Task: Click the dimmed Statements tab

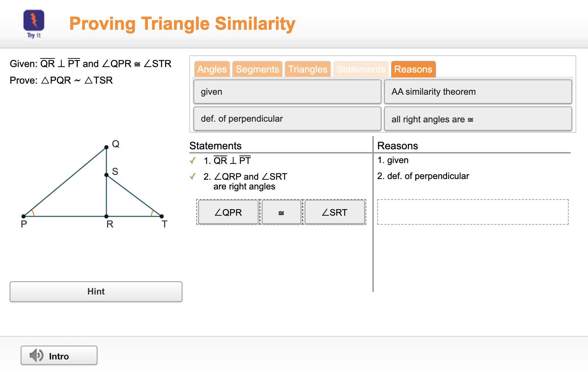Action: (361, 69)
